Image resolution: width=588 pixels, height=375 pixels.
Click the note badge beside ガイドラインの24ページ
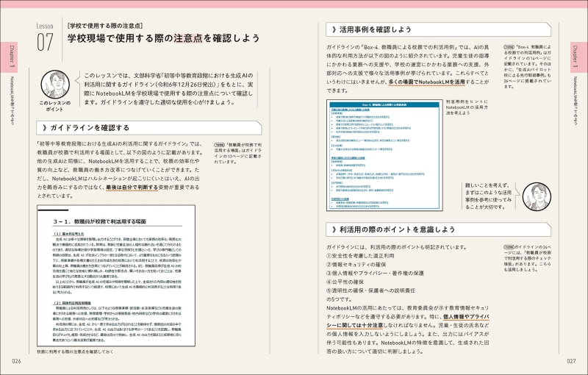point(509,247)
